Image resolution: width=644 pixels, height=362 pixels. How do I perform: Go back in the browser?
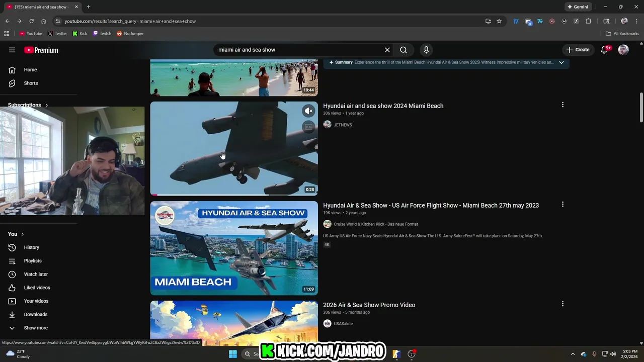(x=7, y=21)
